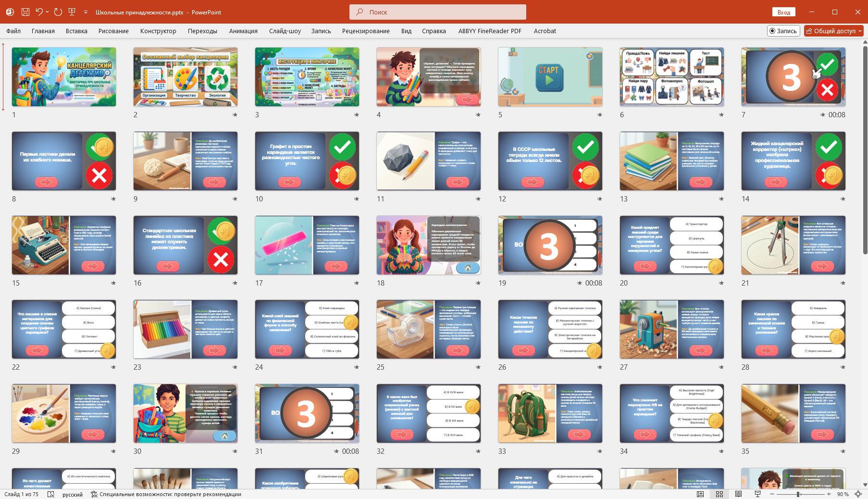Open the Acrobat tab

pyautogui.click(x=545, y=31)
